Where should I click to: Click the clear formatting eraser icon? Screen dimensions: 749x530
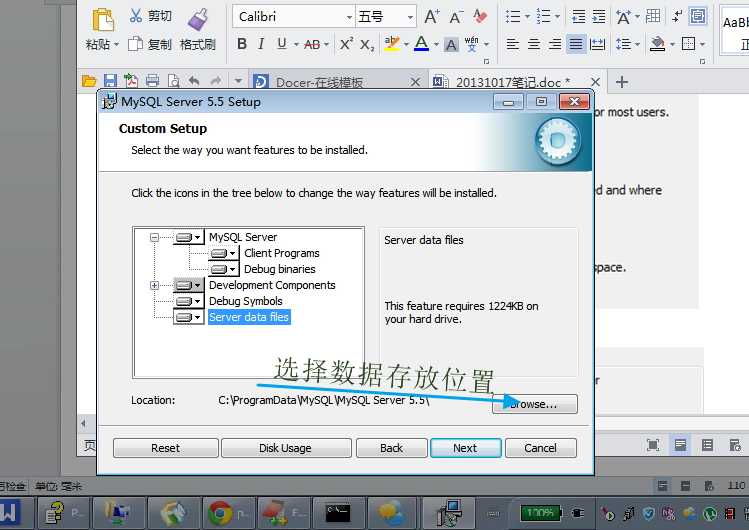pos(480,17)
